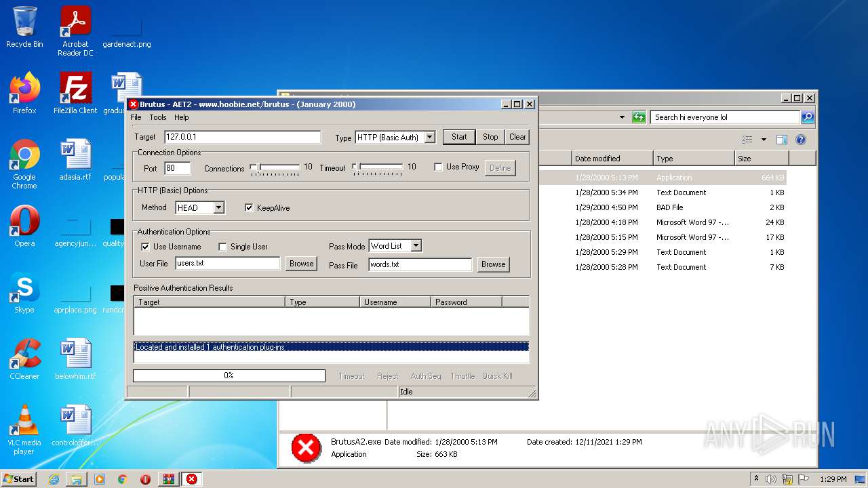Click the Explorer search box

(725, 117)
